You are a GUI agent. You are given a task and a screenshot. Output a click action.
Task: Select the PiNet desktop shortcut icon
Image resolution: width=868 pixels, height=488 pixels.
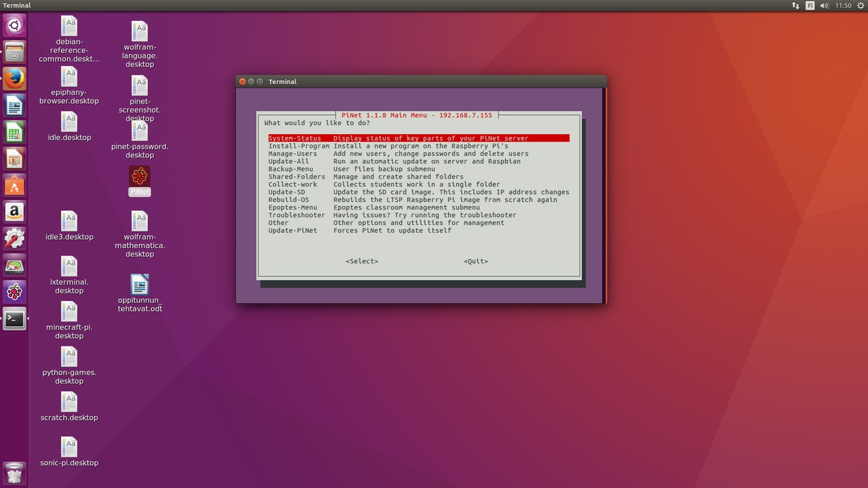(140, 181)
